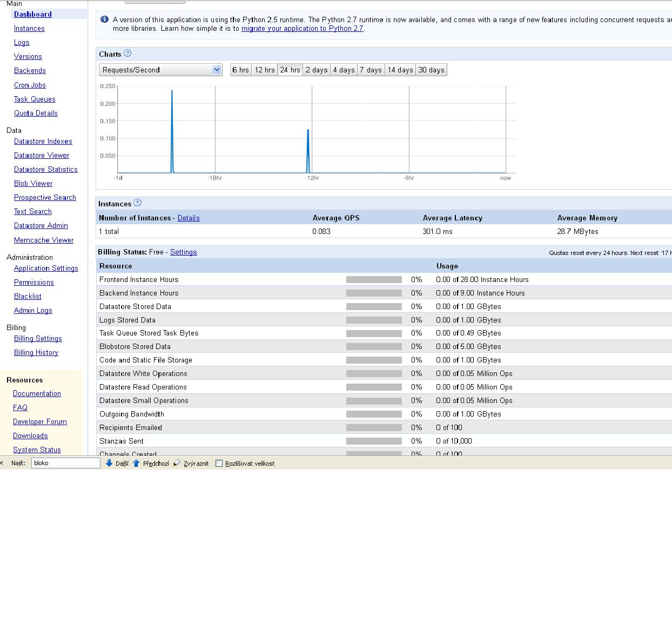Click the Stanzas Sent resource row

point(384,441)
